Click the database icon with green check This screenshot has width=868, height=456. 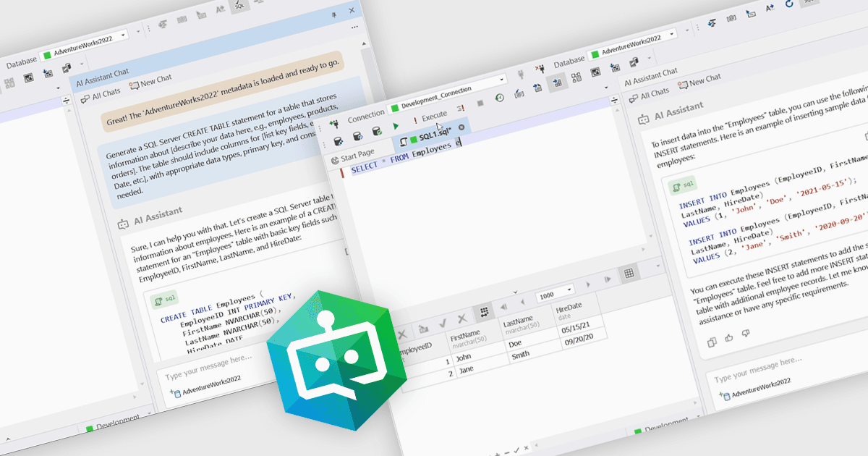376,132
